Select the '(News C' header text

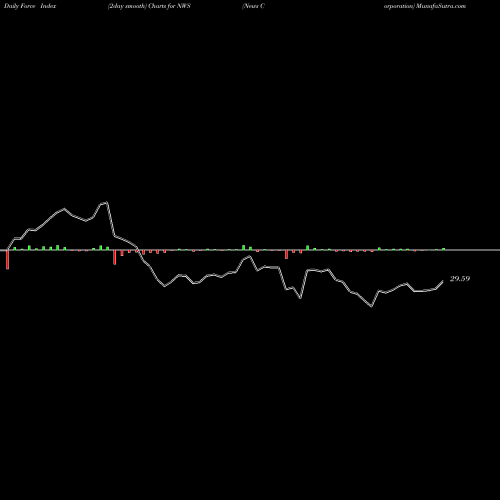(x=253, y=6)
